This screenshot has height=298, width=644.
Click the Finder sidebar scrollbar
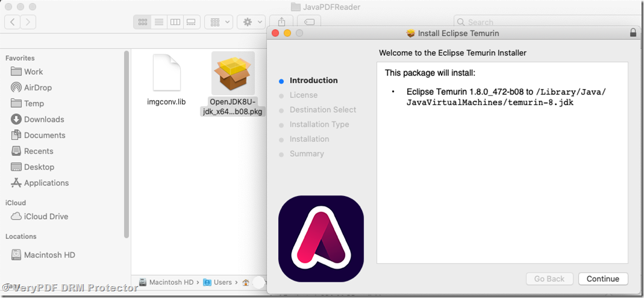[x=127, y=144]
